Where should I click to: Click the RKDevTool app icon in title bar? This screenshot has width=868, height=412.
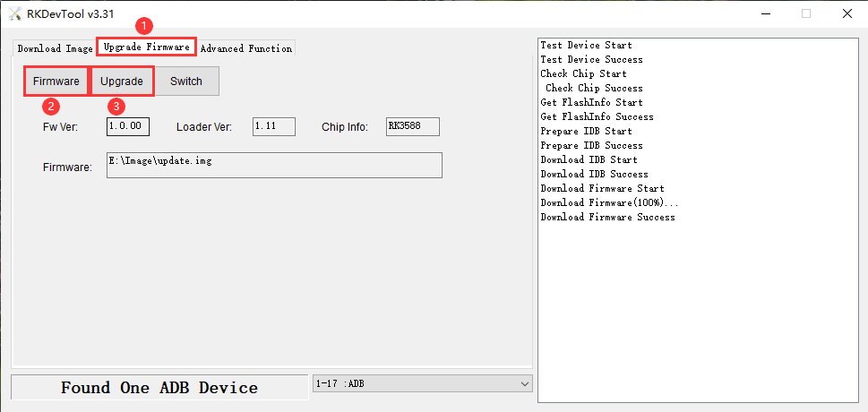[14, 13]
